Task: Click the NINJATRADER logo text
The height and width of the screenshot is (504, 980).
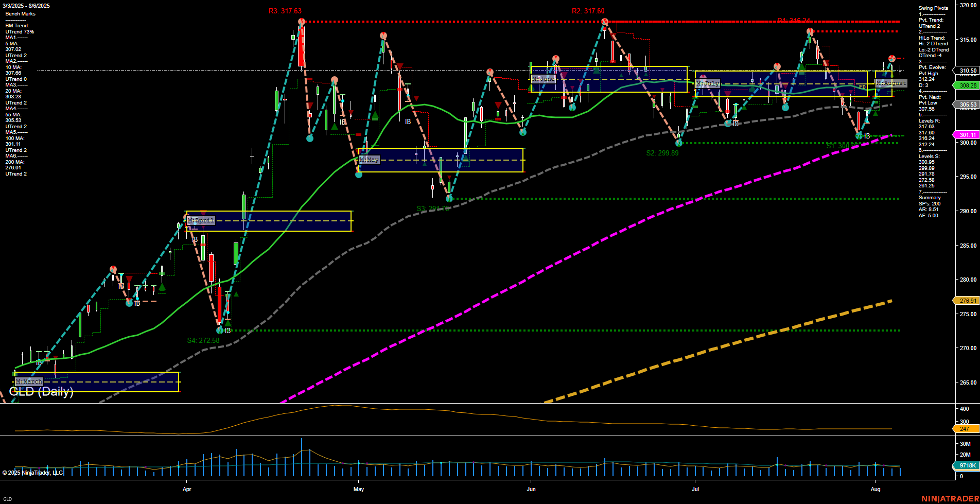Action: point(949,498)
